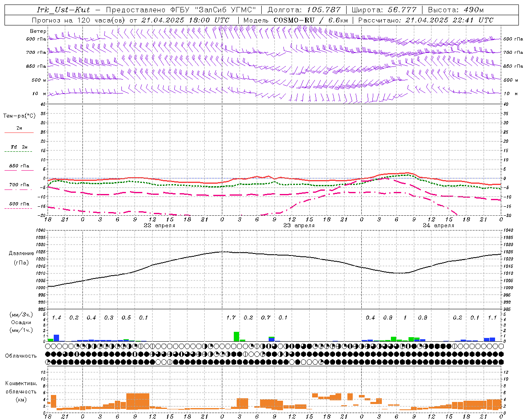Viewport: 525px width, 420px height.
Task: Click the forecast start time 21.04.2025 18:00 UTC
Action: (185, 20)
